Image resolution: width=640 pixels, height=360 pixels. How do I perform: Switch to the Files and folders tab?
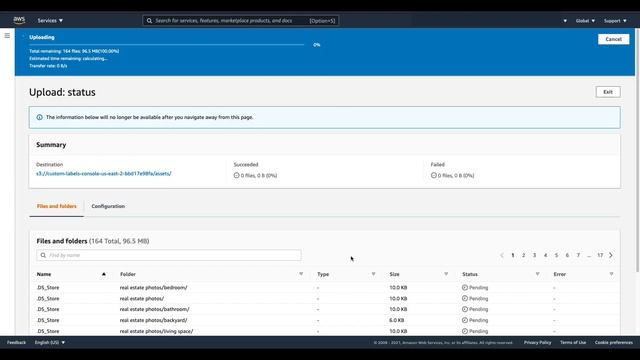(x=57, y=206)
